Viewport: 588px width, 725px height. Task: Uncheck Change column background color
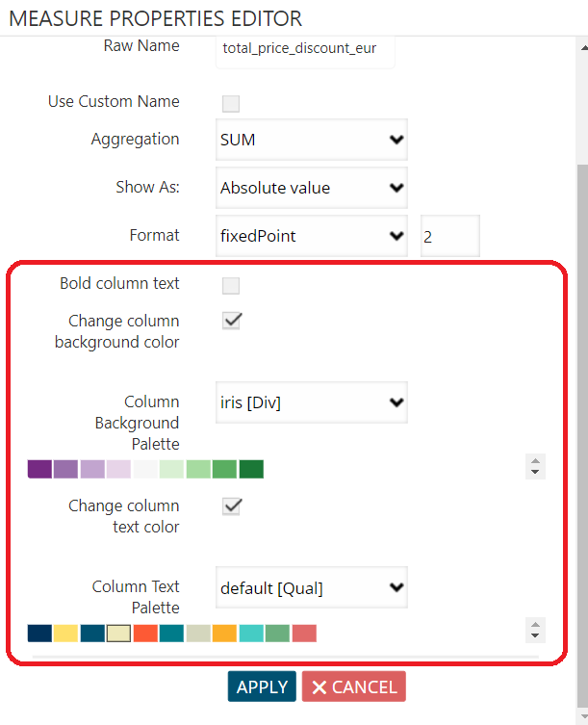(x=232, y=321)
